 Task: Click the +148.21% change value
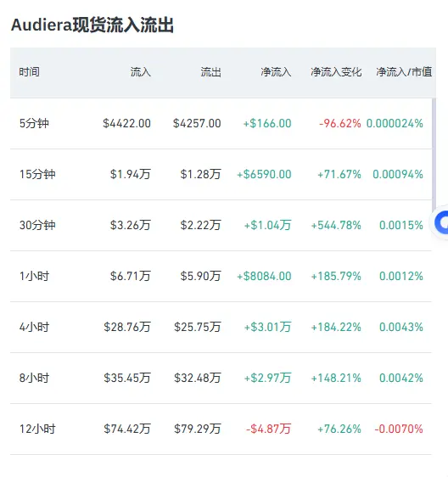(336, 378)
